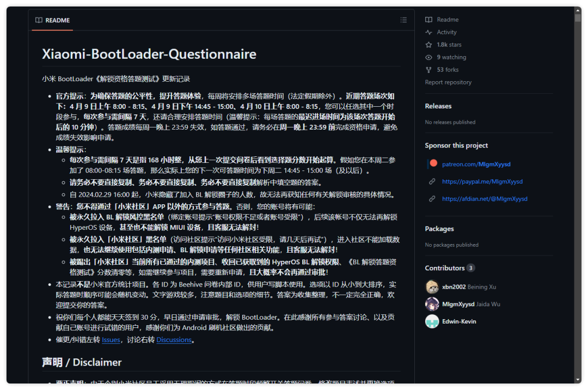Image resolution: width=588 pixels, height=390 pixels.
Task: Select the README tab
Action: (52, 20)
